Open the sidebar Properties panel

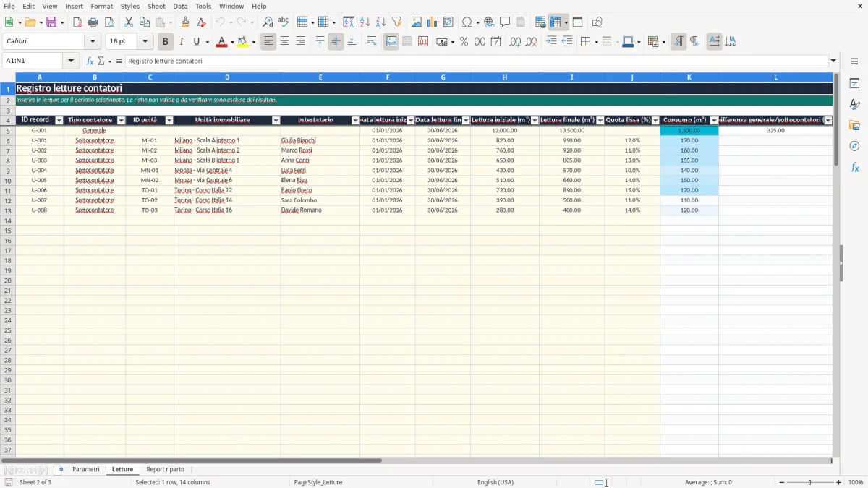[x=854, y=83]
